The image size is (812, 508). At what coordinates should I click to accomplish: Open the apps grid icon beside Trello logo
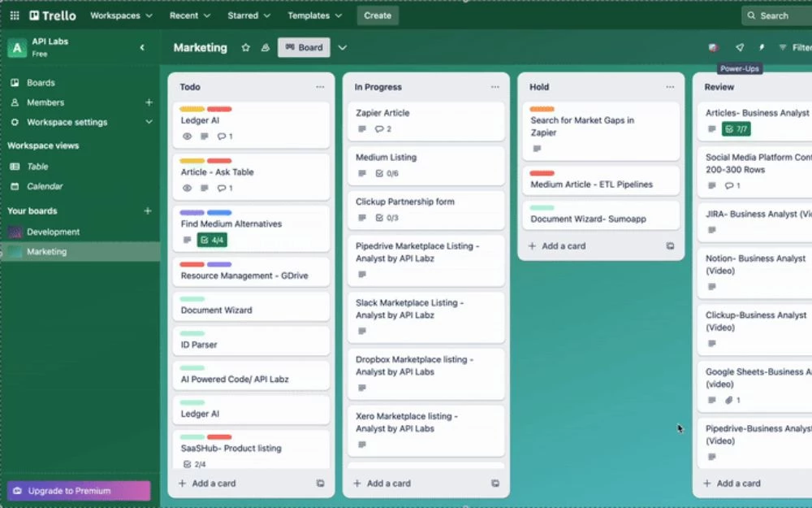click(x=15, y=15)
